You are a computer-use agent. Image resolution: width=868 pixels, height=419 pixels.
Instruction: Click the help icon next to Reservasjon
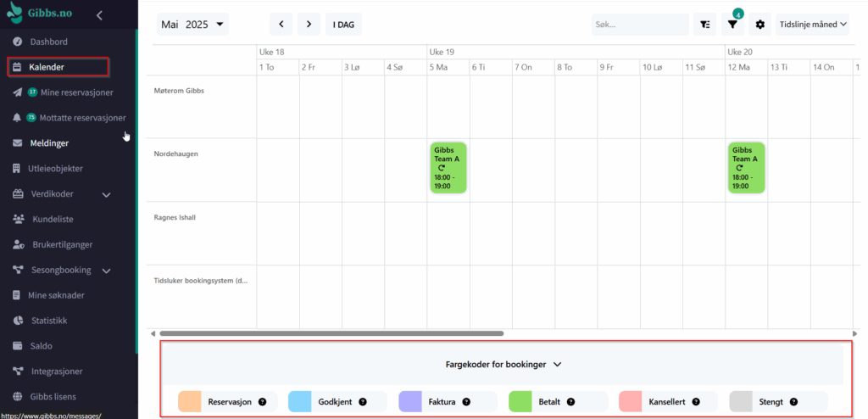[x=263, y=402]
